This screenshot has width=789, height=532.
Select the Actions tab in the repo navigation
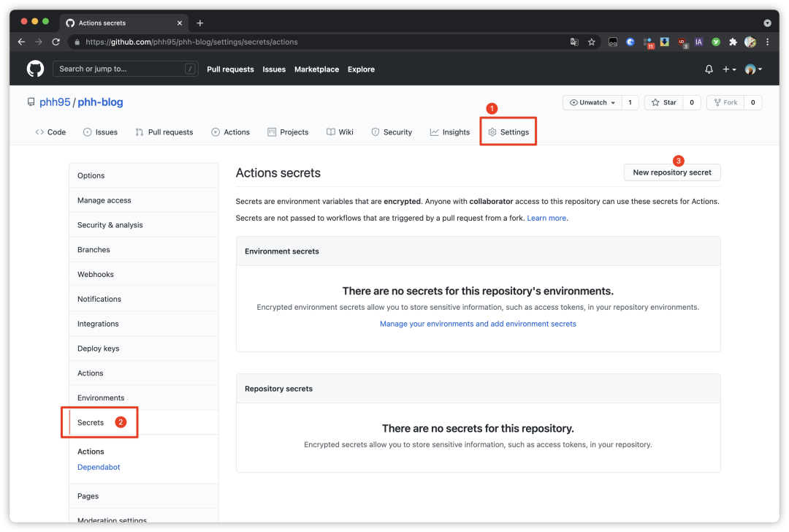pyautogui.click(x=231, y=132)
